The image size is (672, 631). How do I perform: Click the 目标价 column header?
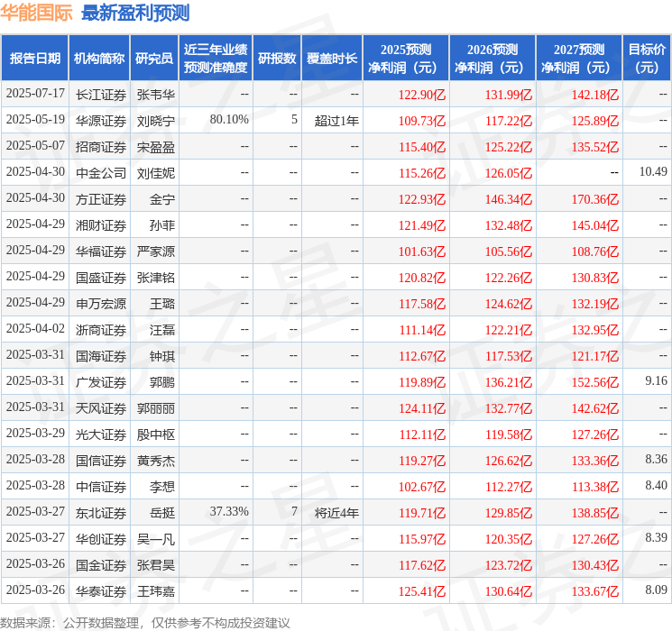click(x=646, y=58)
